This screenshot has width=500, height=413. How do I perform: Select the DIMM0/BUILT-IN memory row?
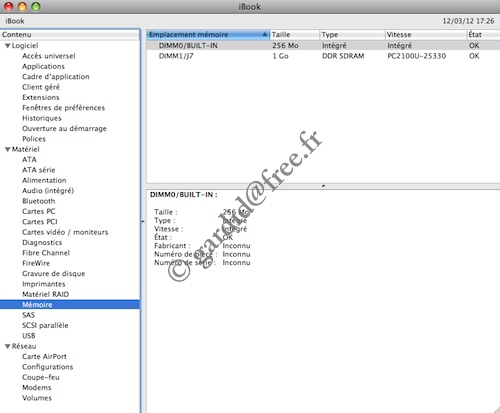pos(323,46)
